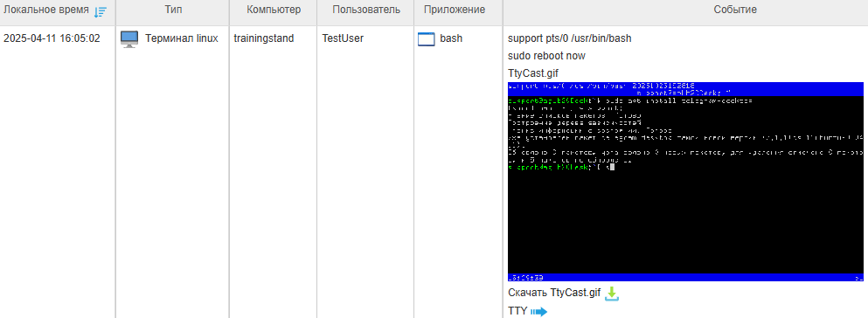Image resolution: width=868 pixels, height=318 pixels.
Task: Download TtyCast.gif via green download icon
Action: pyautogui.click(x=611, y=294)
